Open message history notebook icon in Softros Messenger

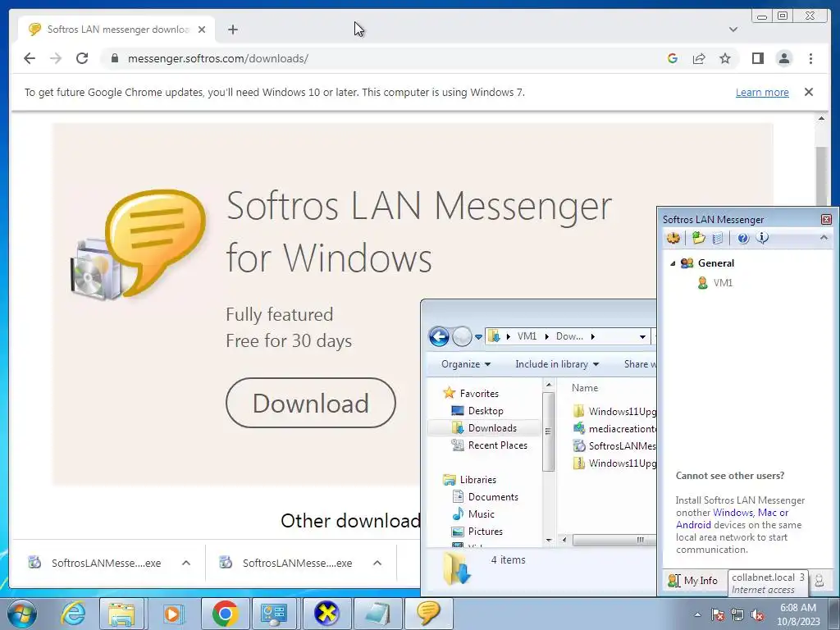pyautogui.click(x=718, y=238)
